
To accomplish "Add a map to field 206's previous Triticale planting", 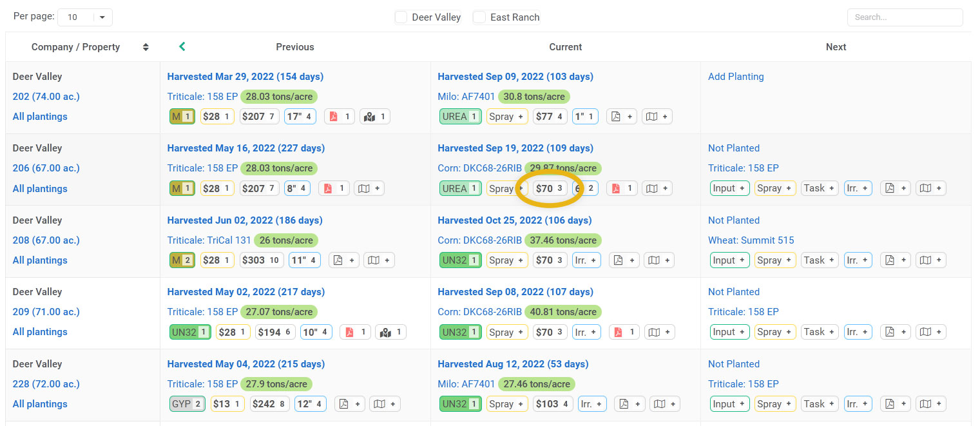I will click(x=369, y=188).
